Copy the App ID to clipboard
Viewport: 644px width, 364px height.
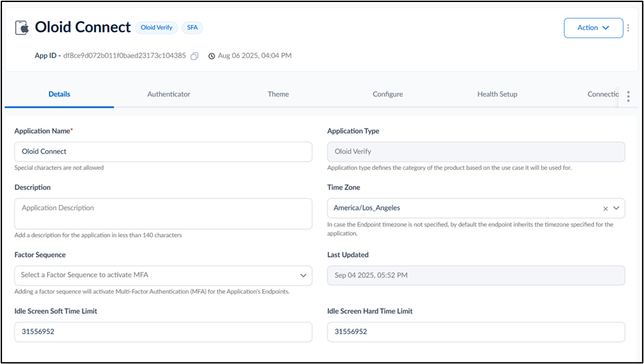pos(195,56)
